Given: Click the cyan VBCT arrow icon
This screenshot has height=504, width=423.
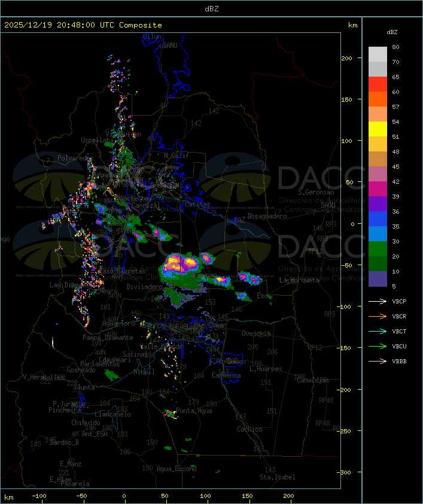Looking at the screenshot, I should pyautogui.click(x=378, y=331).
